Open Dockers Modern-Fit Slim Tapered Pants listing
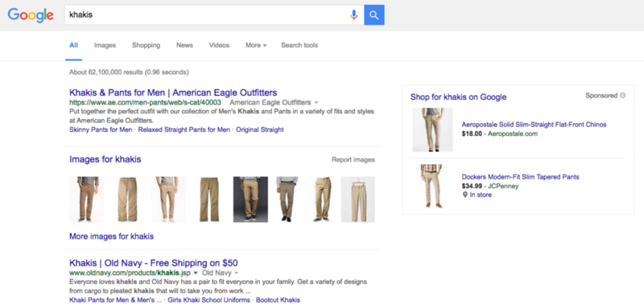The height and width of the screenshot is (308, 644). [x=520, y=177]
